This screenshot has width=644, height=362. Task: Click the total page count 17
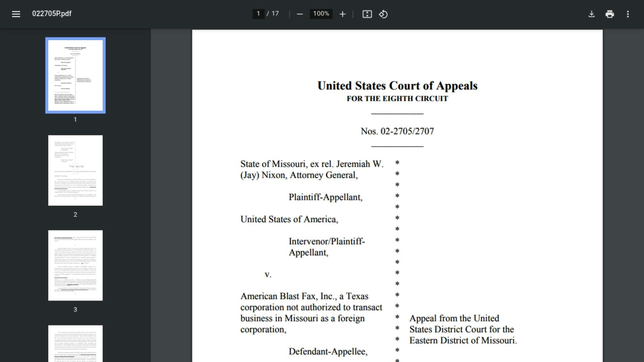(x=275, y=14)
